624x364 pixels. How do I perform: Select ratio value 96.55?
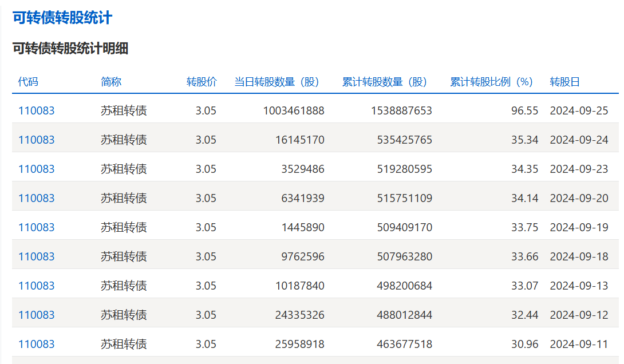pos(525,110)
